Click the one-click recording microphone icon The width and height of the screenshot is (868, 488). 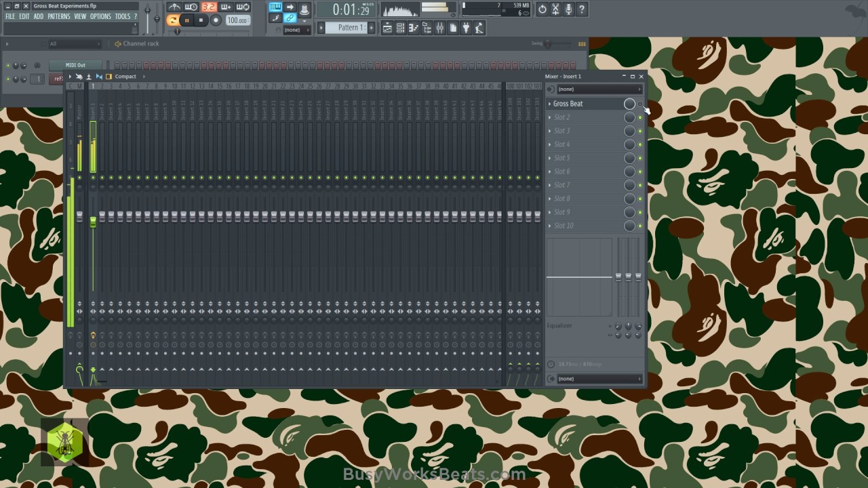click(x=568, y=9)
